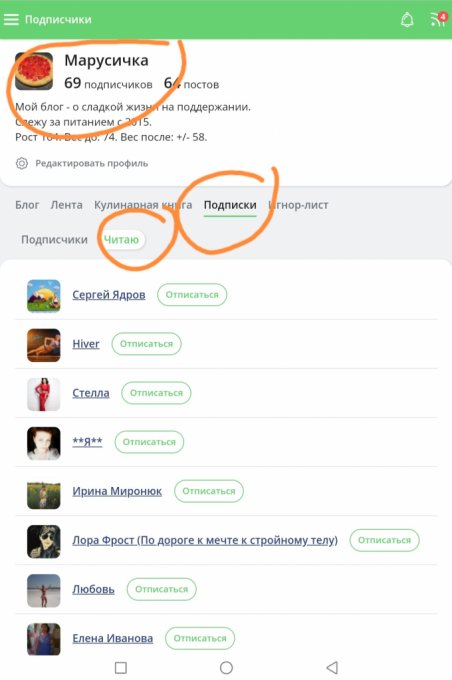Unsubscribe from Елена Иванова
Viewport: 452px width, 680px height.
200,638
